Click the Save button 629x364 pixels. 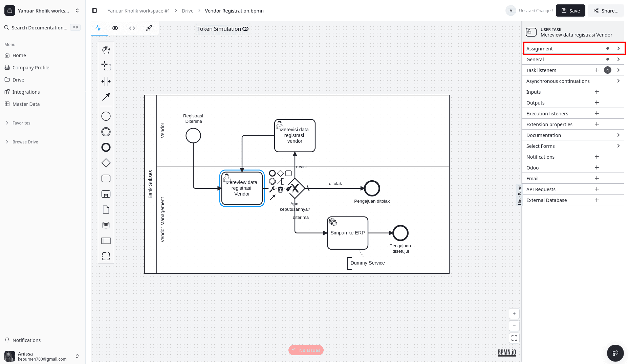click(570, 10)
